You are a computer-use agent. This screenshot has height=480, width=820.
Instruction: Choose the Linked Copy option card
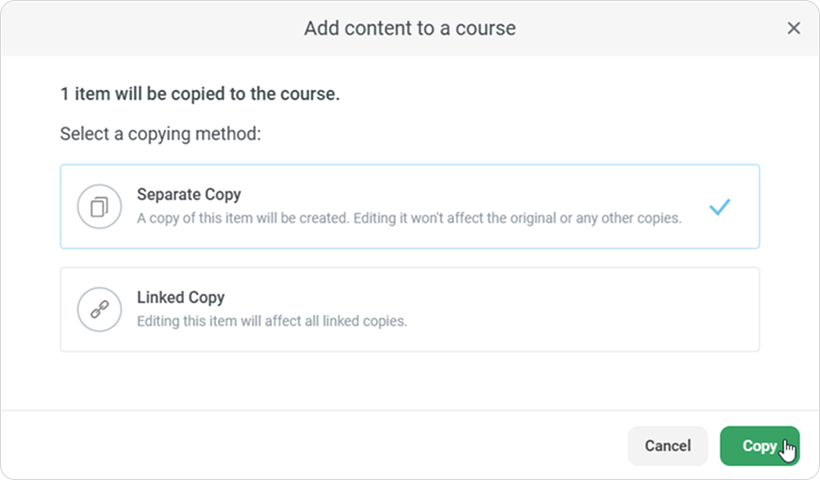[409, 309]
